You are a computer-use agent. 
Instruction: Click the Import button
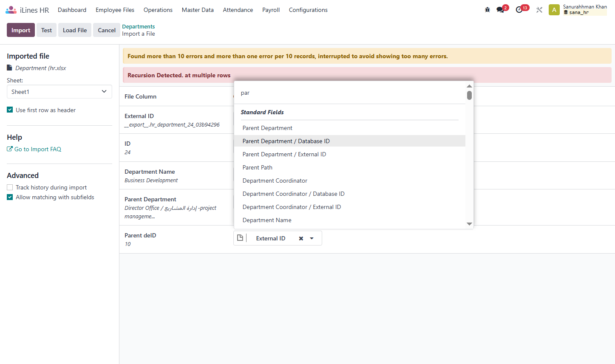point(21,30)
